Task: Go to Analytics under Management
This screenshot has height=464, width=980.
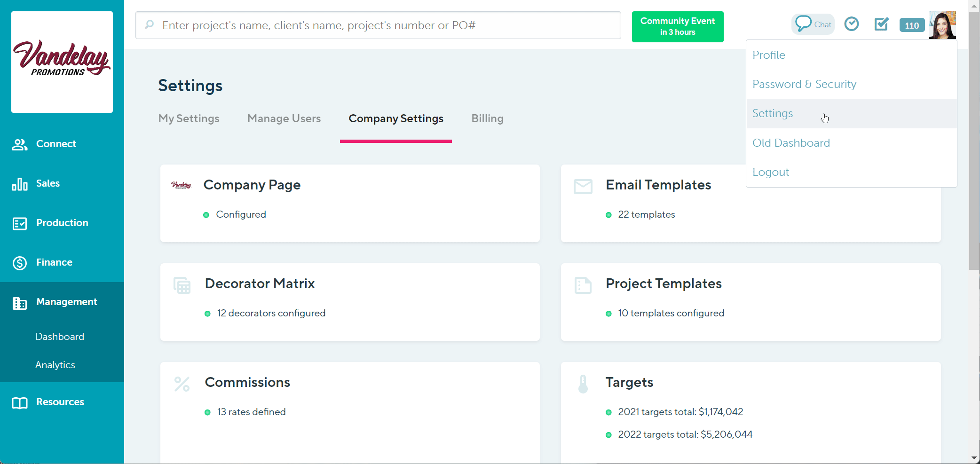Action: pos(55,364)
